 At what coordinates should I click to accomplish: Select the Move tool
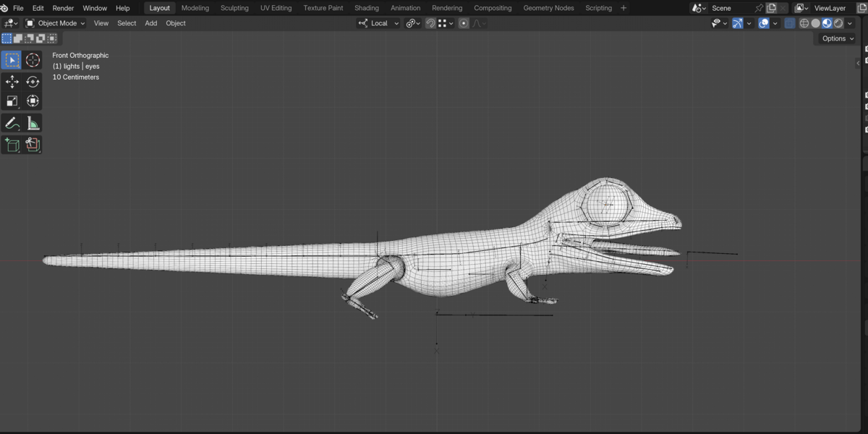point(12,82)
